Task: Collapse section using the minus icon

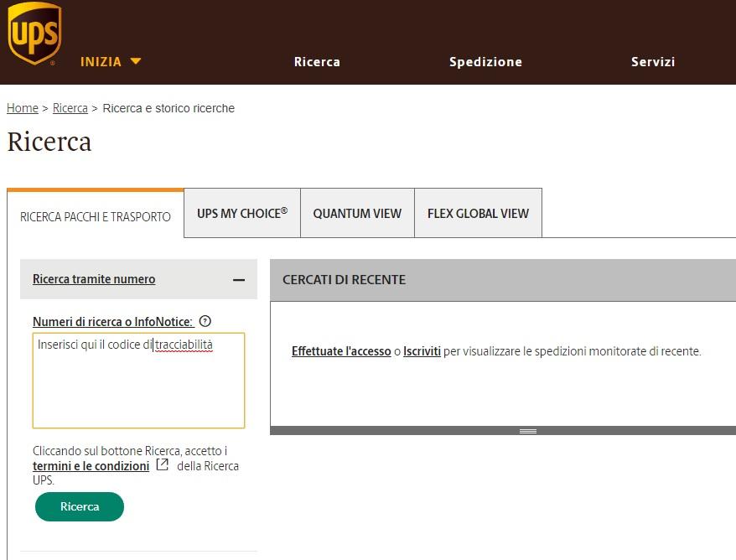Action: click(x=239, y=280)
